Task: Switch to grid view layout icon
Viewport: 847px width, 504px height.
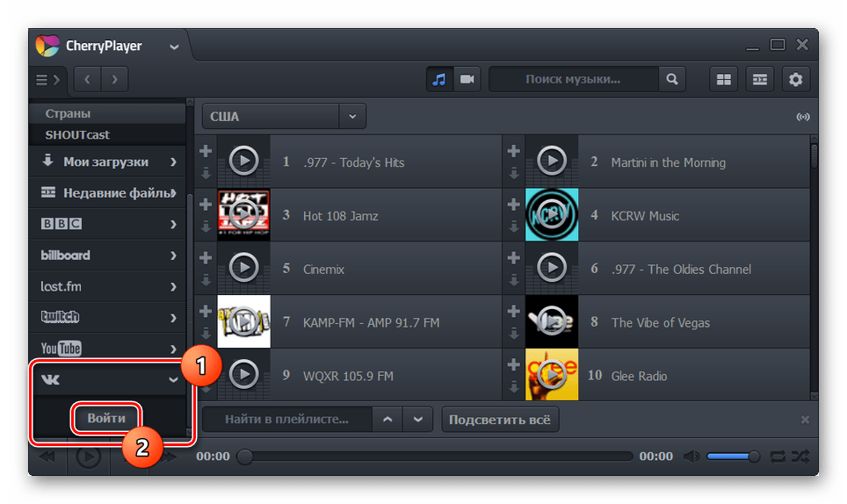Action: click(724, 80)
